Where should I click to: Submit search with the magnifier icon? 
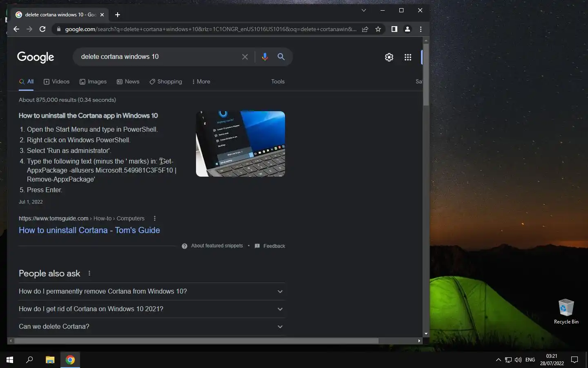click(281, 57)
